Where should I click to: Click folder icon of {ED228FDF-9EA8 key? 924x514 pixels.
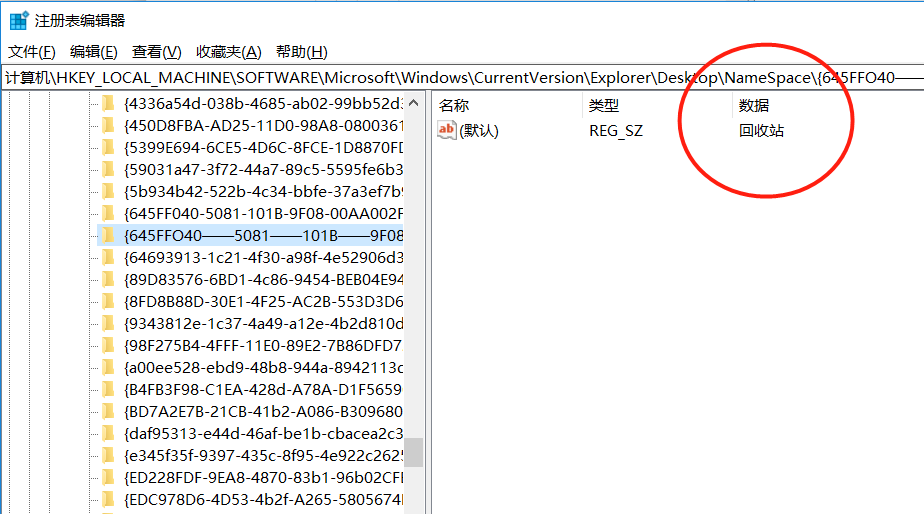[108, 477]
